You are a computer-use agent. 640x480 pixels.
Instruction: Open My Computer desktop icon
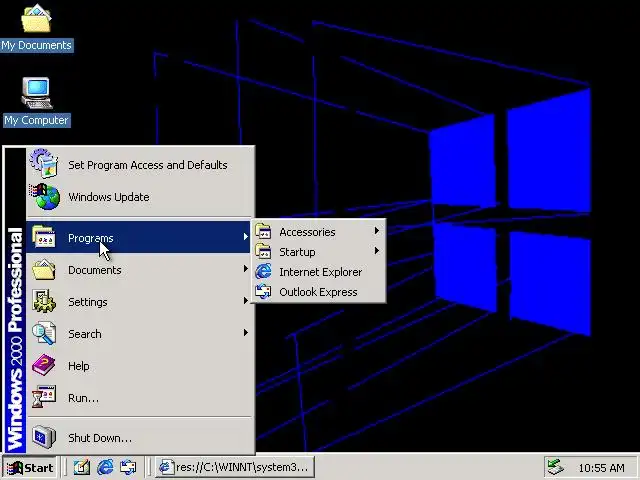pos(37,102)
